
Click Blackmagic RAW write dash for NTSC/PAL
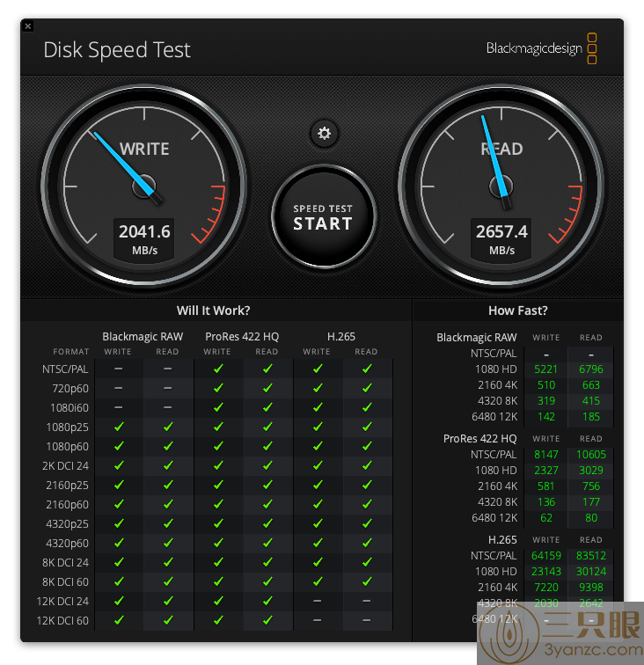pyautogui.click(x=119, y=369)
